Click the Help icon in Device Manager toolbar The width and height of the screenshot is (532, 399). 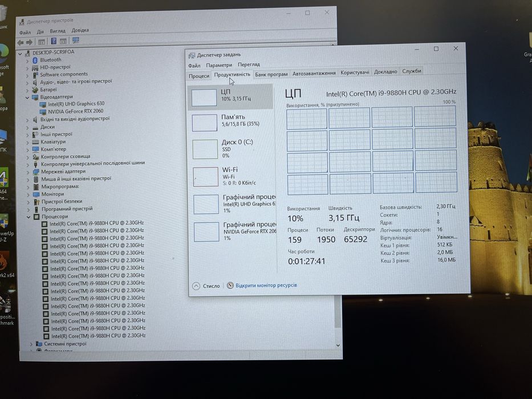point(53,41)
